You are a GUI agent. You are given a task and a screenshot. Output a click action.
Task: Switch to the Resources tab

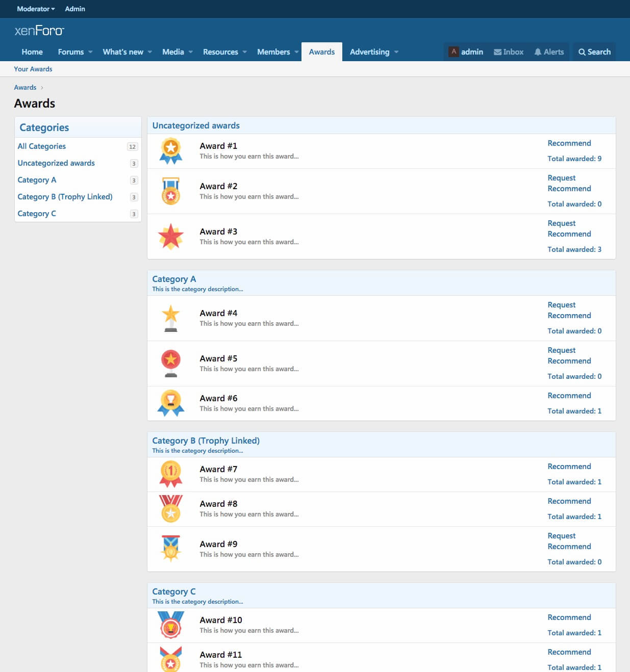pyautogui.click(x=220, y=52)
